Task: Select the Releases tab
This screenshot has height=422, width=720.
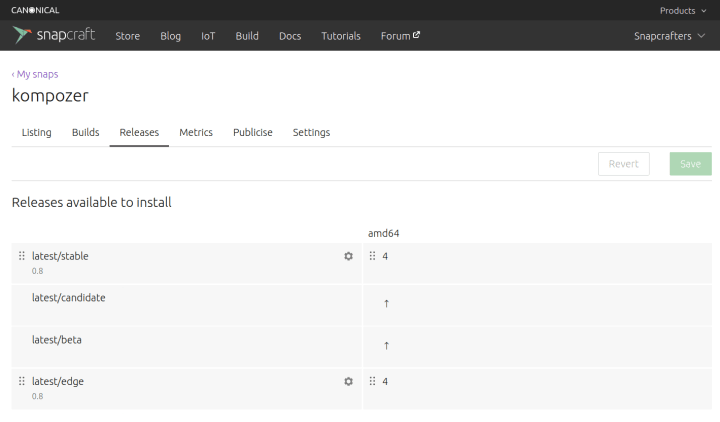Action: point(139,132)
